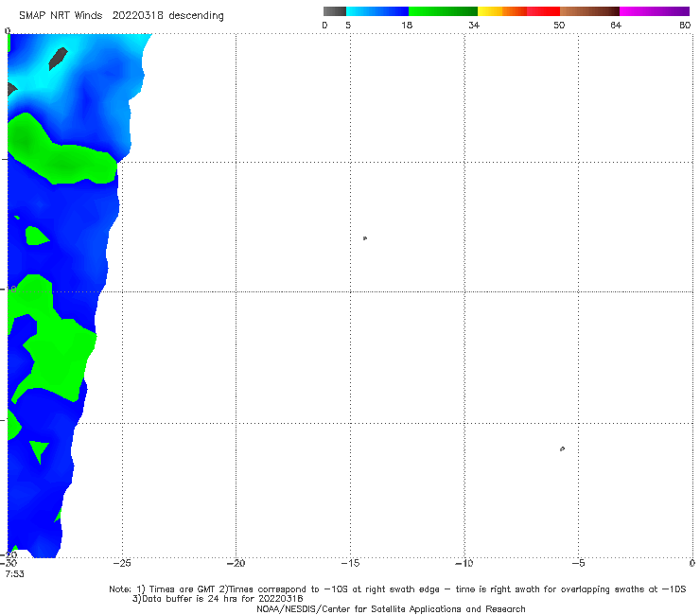
Task: Click the longitude axis label "-5"
Action: point(578,563)
